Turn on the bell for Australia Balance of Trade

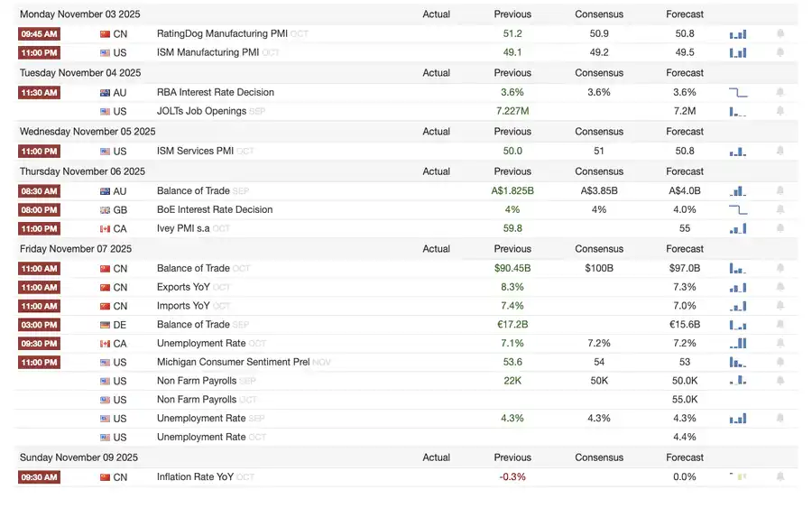pyautogui.click(x=780, y=191)
